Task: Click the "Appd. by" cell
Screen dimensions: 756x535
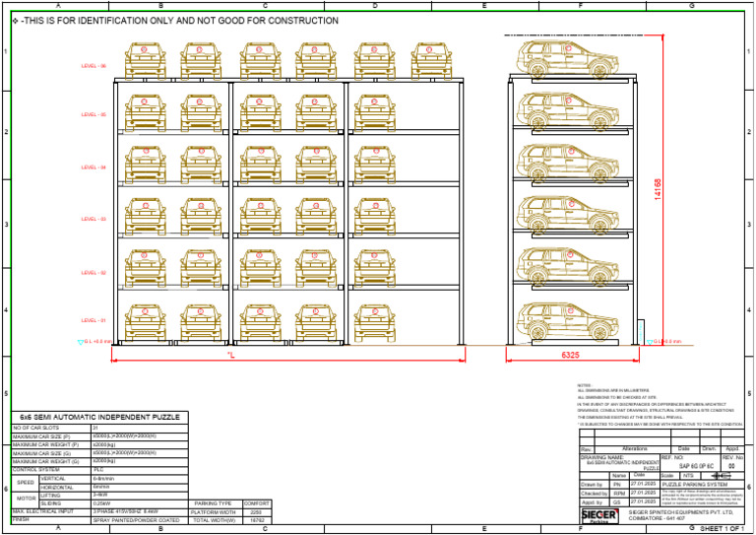Action: [x=595, y=502]
